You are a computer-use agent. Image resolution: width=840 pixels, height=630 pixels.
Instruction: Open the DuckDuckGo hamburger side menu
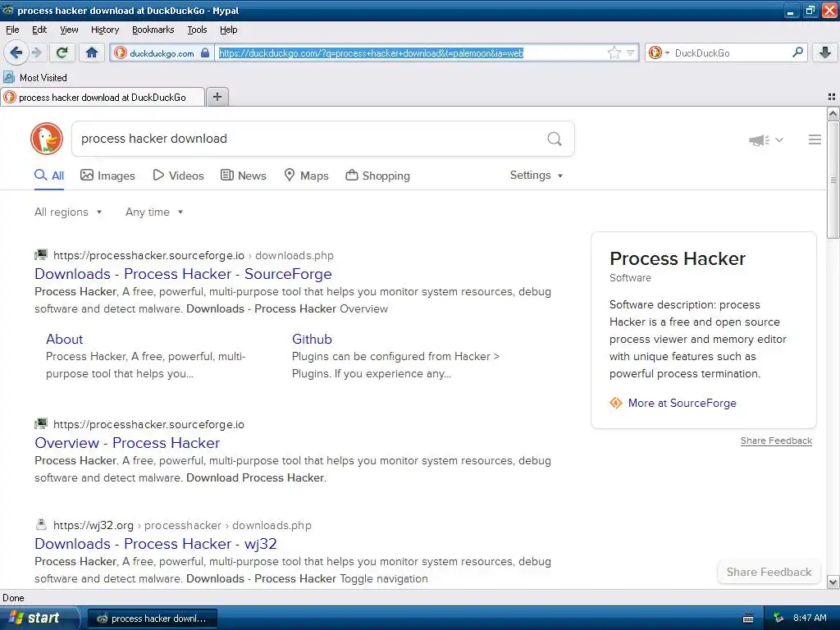(815, 139)
